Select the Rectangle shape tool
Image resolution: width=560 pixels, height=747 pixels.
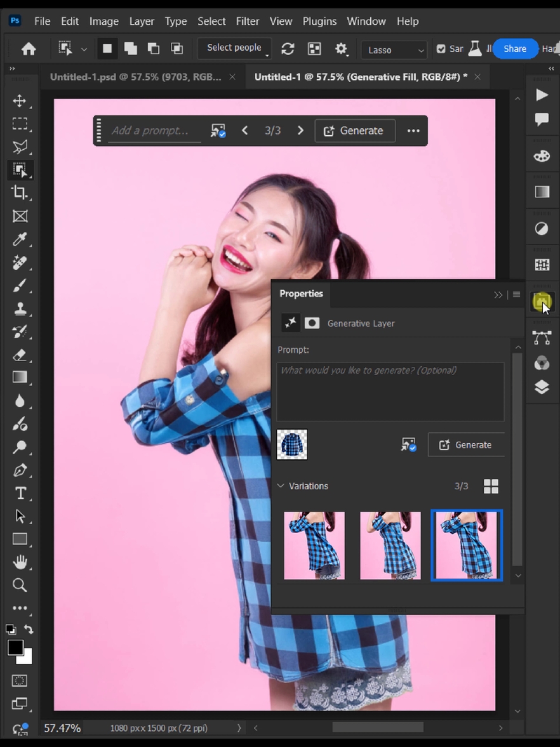(x=20, y=539)
